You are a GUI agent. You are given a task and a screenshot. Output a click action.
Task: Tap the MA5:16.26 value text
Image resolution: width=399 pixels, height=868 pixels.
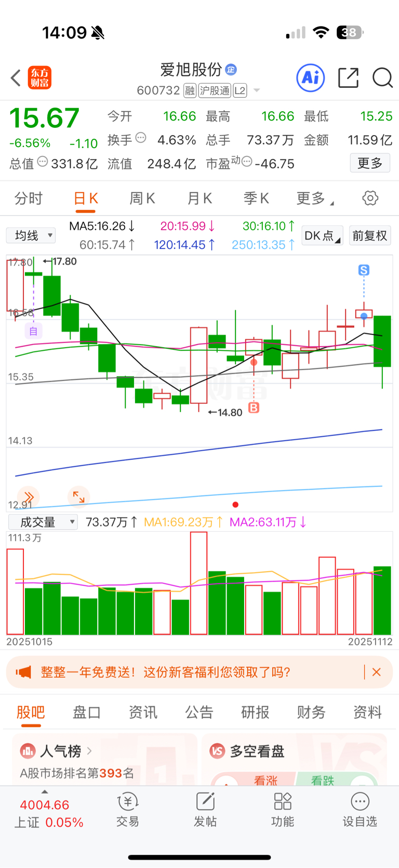click(102, 226)
